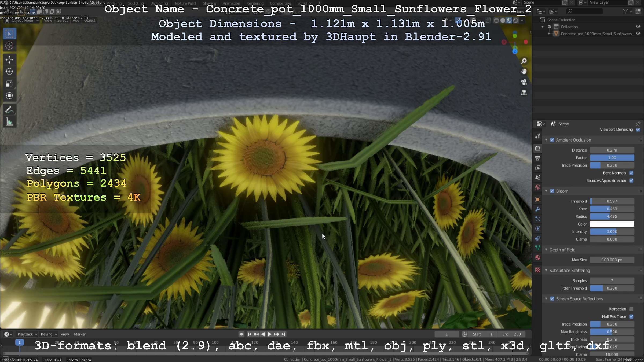
Task: Collapse Screen Space Reflections panel
Action: point(546,299)
